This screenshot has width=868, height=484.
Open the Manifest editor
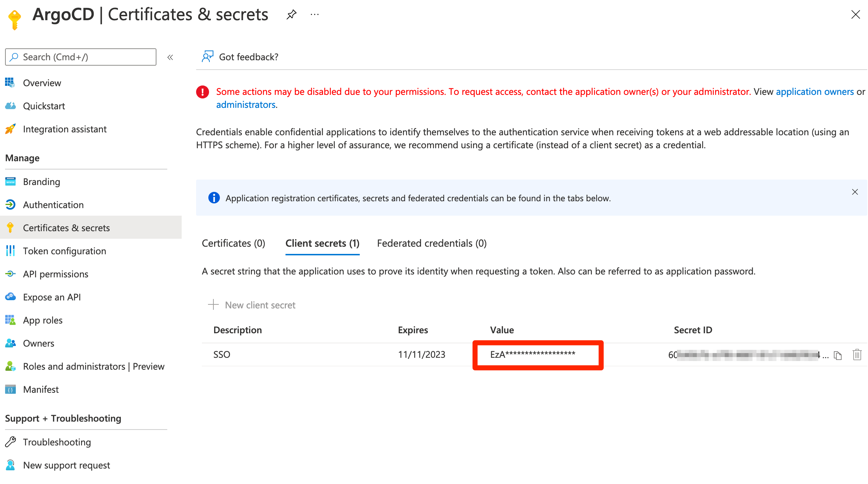41,390
